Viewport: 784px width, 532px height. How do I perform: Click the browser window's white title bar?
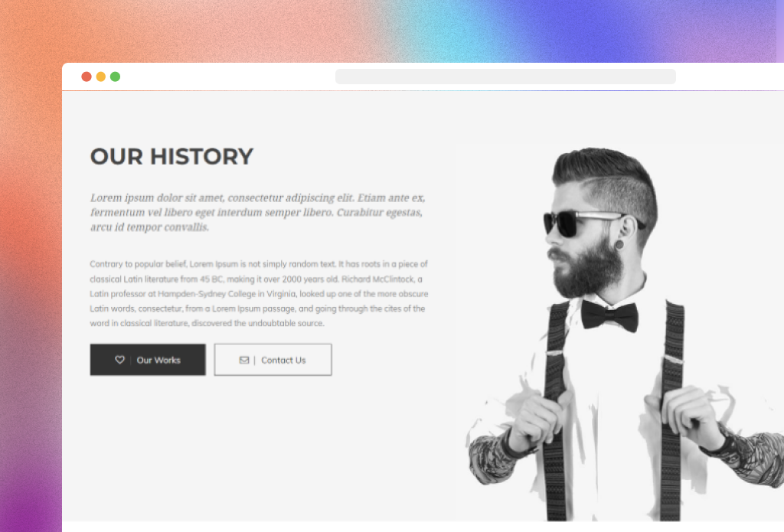coord(423,77)
